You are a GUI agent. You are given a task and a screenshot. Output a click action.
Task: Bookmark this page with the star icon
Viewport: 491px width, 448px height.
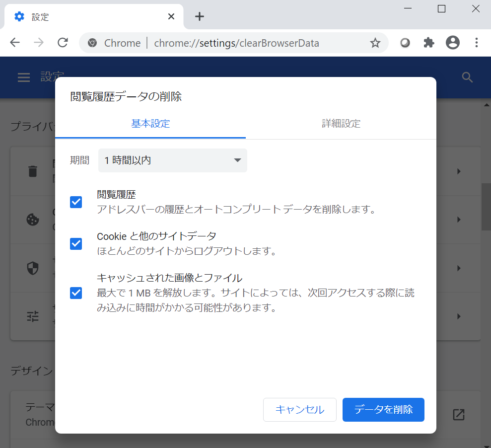pyautogui.click(x=375, y=43)
